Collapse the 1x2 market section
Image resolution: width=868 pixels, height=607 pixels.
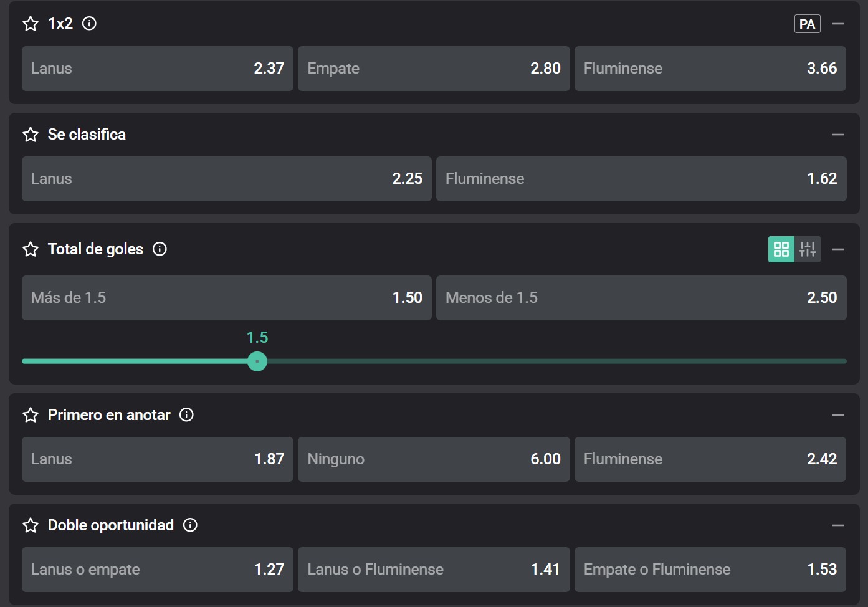tap(838, 24)
